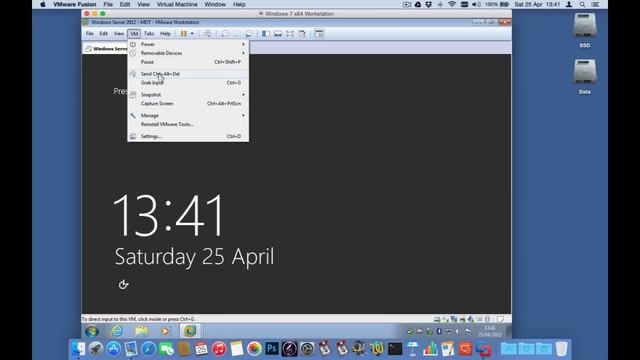This screenshot has width=640, height=360.
Task: Open App Store from the Dock
Action: [113, 349]
